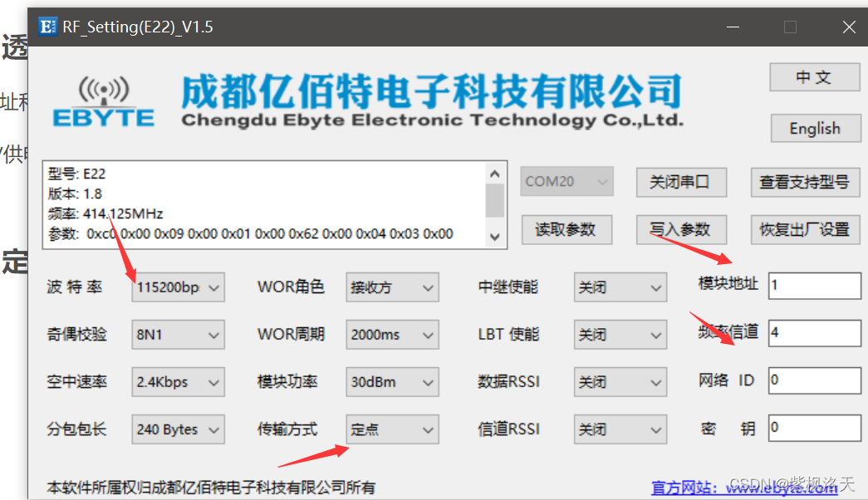This screenshot has height=500, width=868.
Task: Click the 模块地址 module address input field
Action: coord(814,285)
